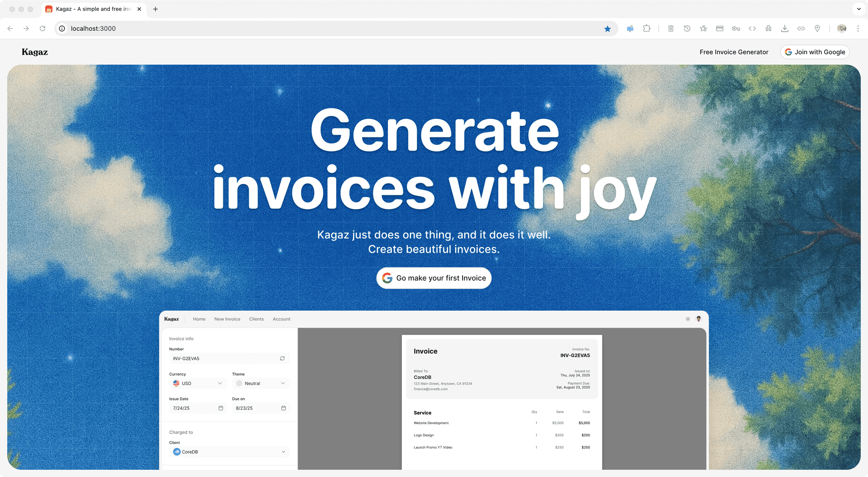
Task: Click Join with Google
Action: [815, 52]
